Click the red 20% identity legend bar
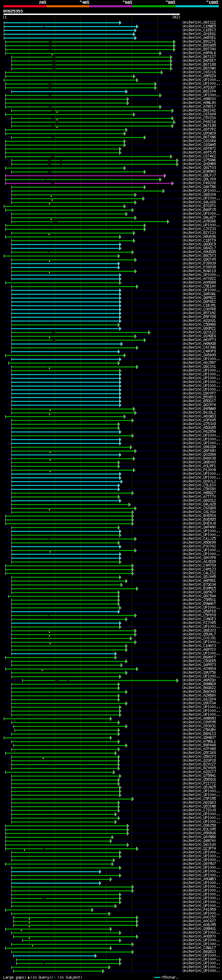Screen dimensions: 222x980 [x=25, y=6]
